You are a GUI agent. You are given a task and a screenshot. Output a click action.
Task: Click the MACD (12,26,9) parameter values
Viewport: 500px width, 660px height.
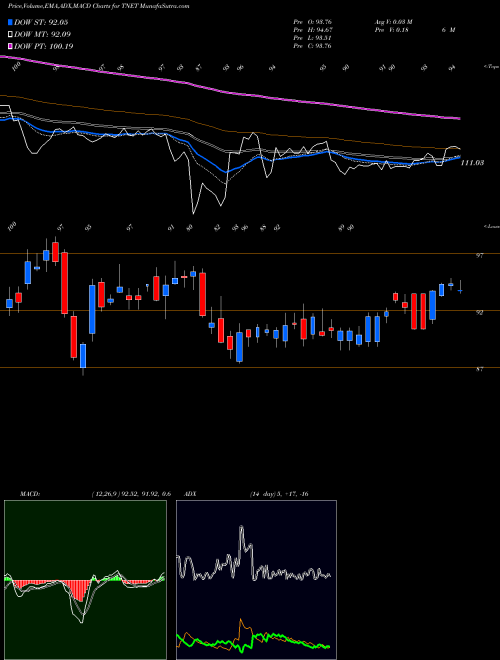tap(131, 494)
